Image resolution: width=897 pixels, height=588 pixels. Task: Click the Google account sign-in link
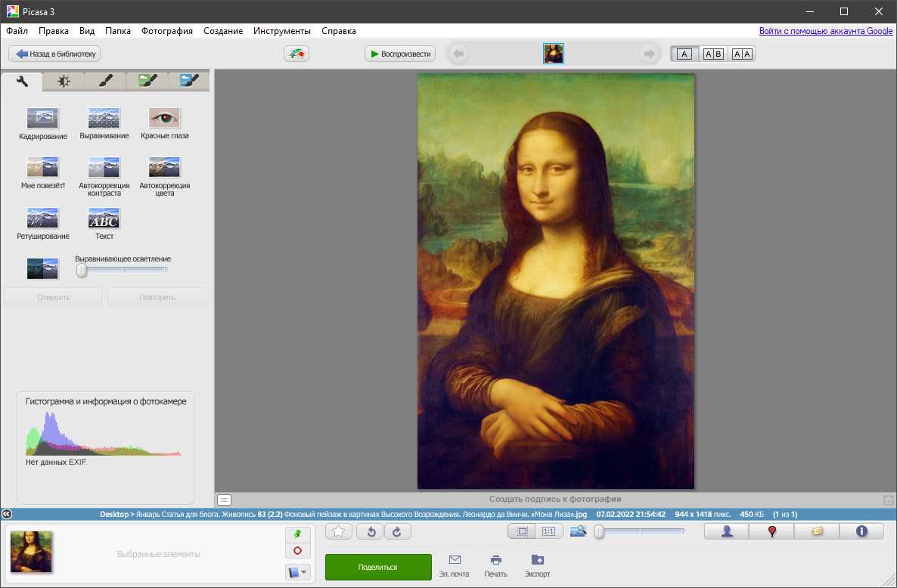[826, 31]
